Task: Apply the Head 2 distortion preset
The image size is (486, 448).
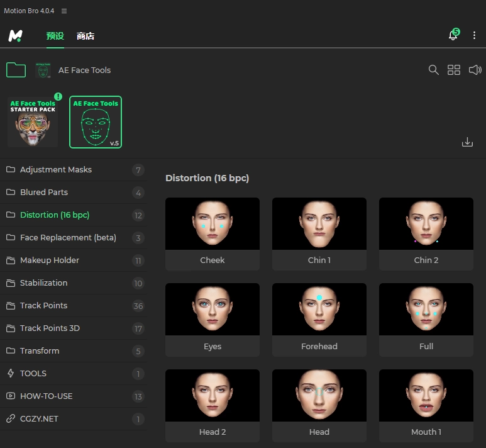Action: tap(213, 406)
